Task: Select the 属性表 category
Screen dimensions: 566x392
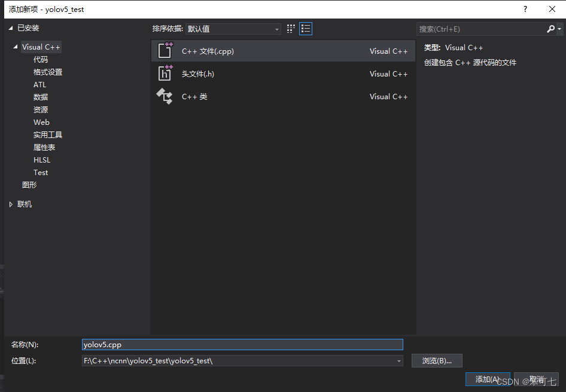Action: tap(44, 147)
